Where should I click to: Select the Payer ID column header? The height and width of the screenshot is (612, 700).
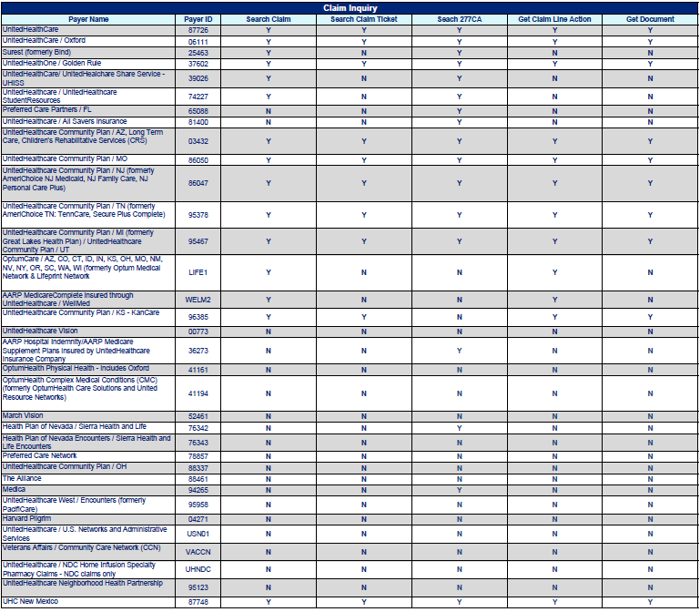coord(198,19)
